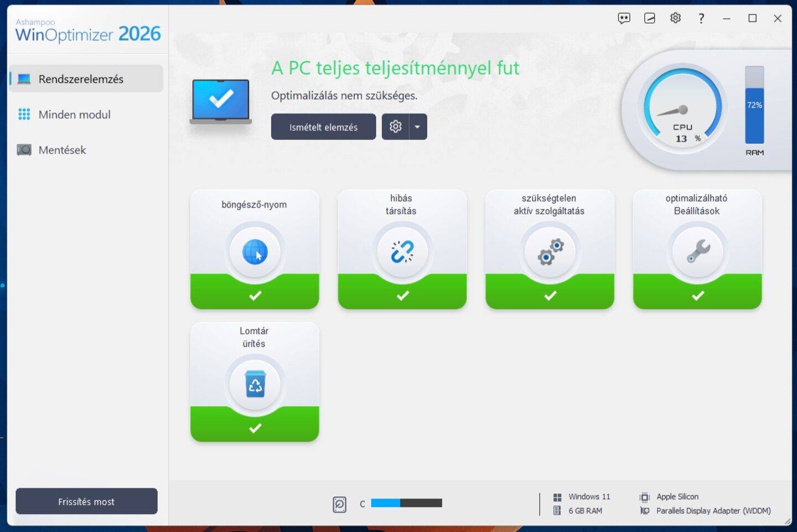Image resolution: width=797 pixels, height=532 pixels.
Task: Click the green checkmark under optimalizálható Beállítások
Action: 698,296
